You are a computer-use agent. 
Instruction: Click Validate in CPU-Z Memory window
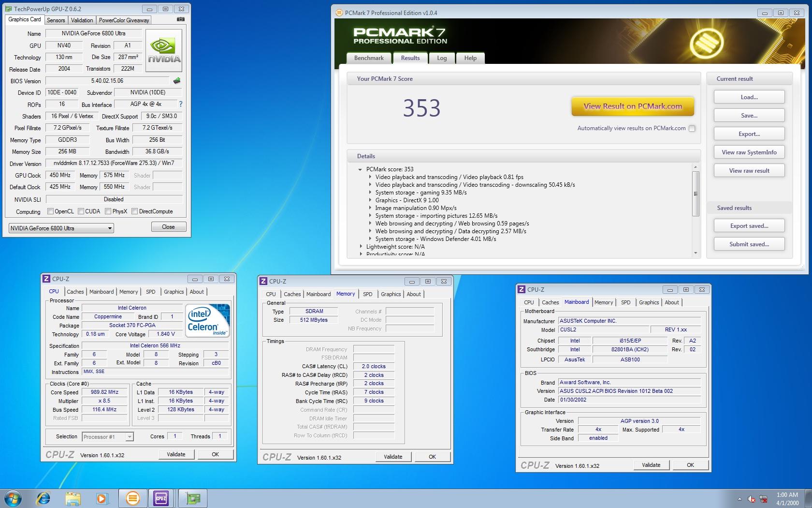pos(393,457)
